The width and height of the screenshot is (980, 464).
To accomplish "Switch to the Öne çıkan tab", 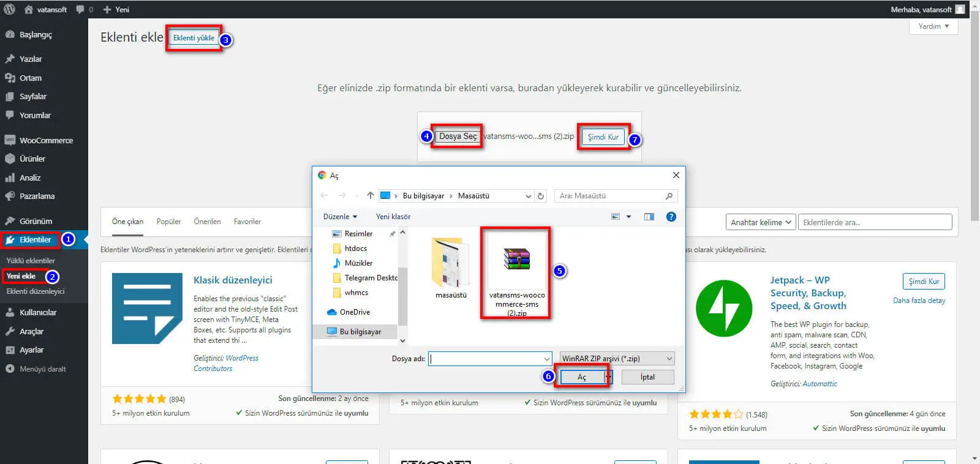I will tap(127, 222).
